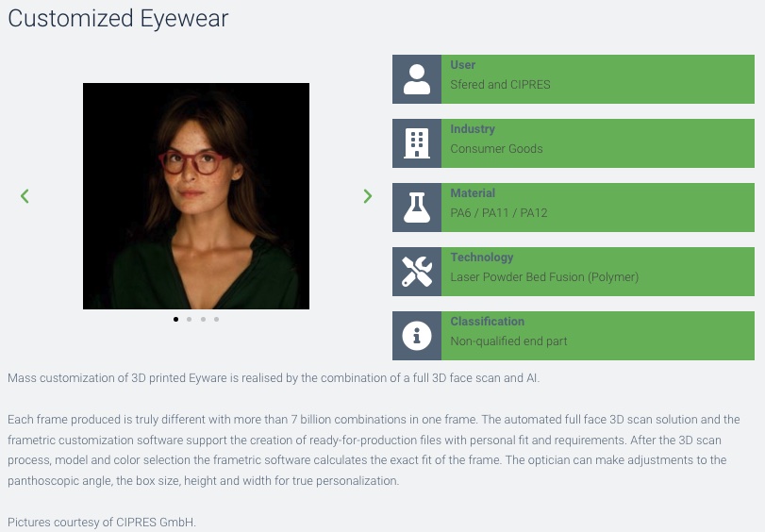This screenshot has width=765, height=532.
Task: Select the second carousel dot
Action: tap(190, 319)
